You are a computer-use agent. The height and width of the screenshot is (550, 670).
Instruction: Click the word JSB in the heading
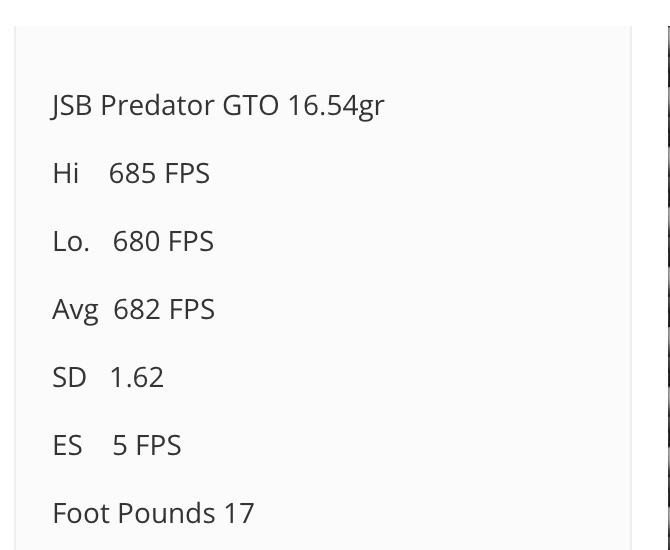click(x=71, y=105)
